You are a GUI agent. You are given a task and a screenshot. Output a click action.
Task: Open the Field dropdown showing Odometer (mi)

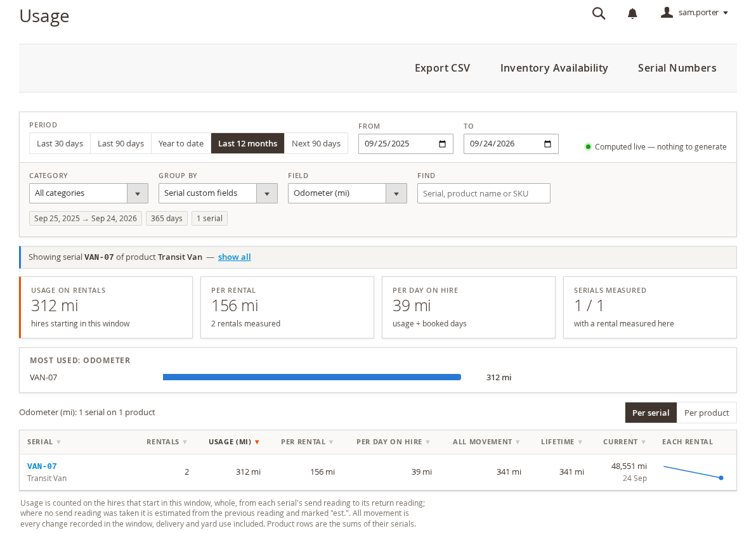click(347, 193)
